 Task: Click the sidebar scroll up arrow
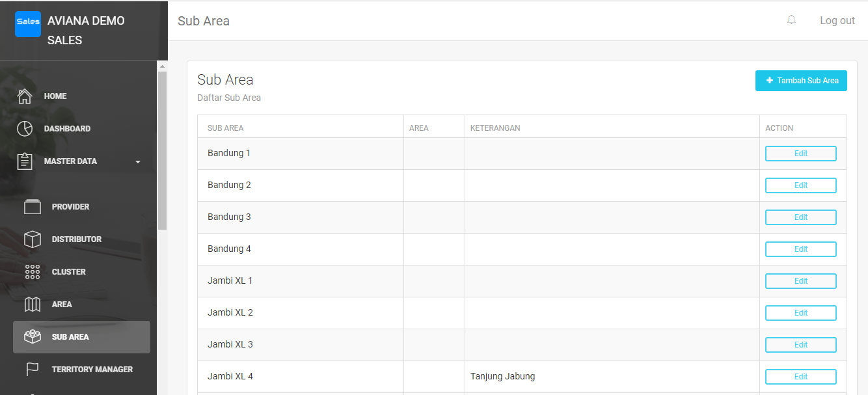pos(163,66)
